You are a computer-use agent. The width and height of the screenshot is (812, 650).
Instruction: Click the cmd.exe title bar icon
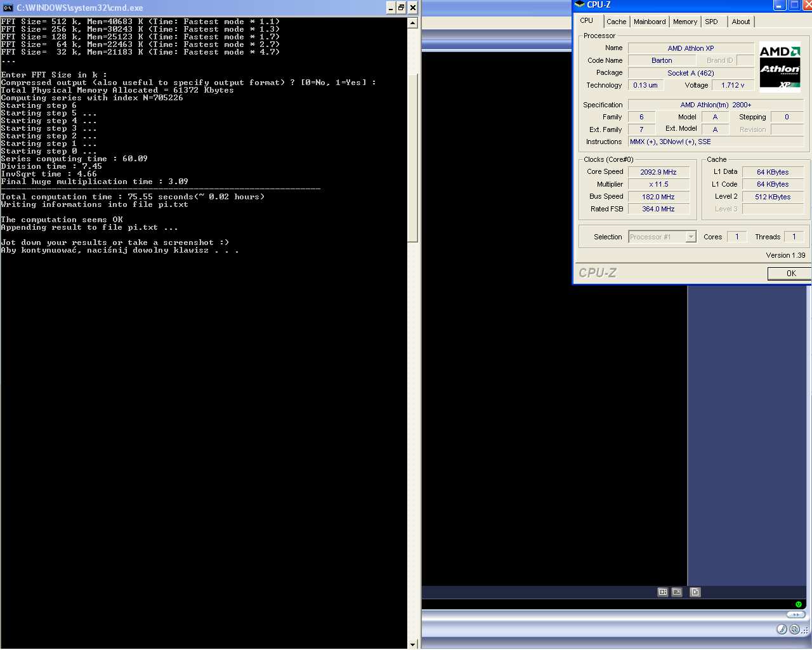8,8
